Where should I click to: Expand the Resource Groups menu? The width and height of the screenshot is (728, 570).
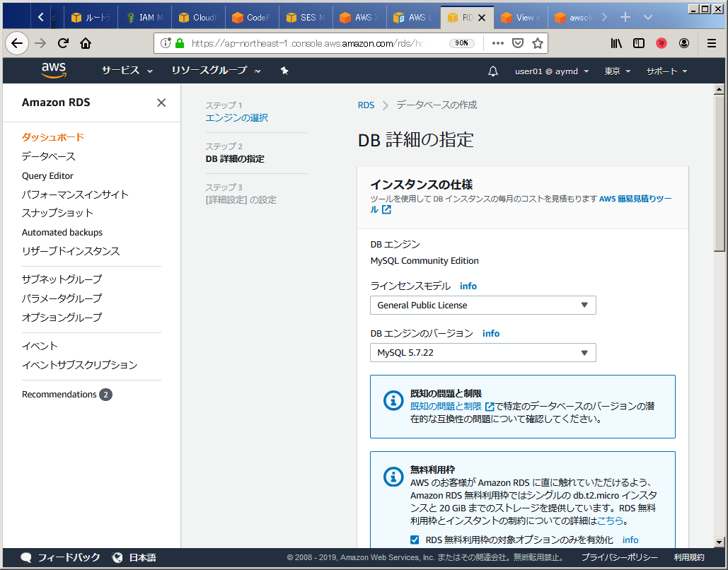pos(216,71)
